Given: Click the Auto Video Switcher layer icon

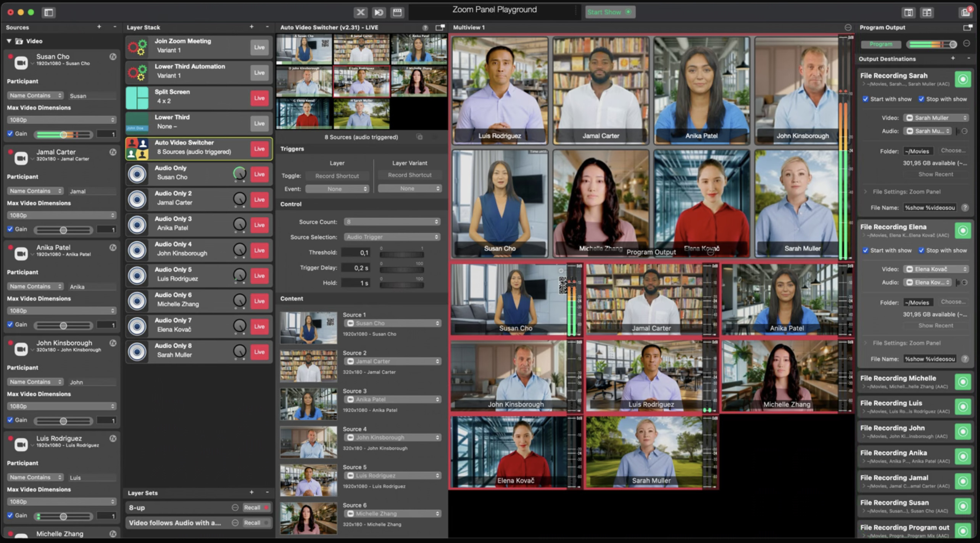Looking at the screenshot, I should 137,149.
